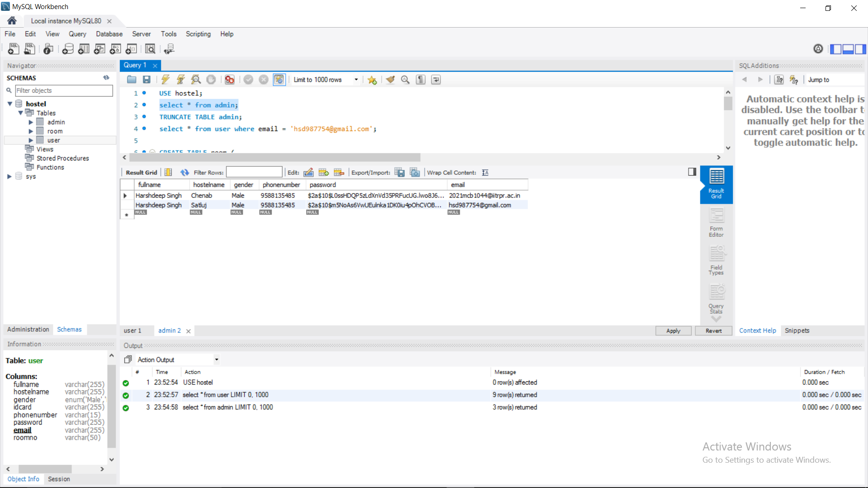Toggle the bottom output panel layout icon
Image resolution: width=868 pixels, height=488 pixels.
(x=848, y=49)
